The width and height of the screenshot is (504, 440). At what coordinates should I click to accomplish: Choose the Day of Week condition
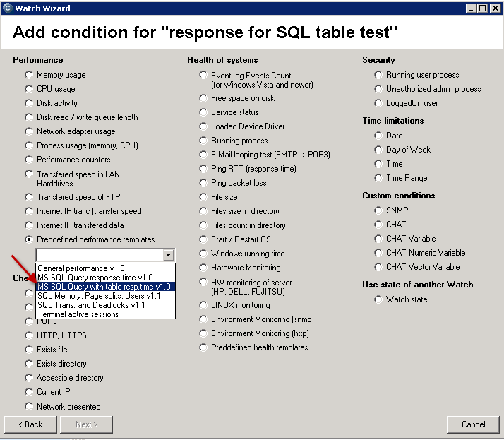tap(378, 150)
